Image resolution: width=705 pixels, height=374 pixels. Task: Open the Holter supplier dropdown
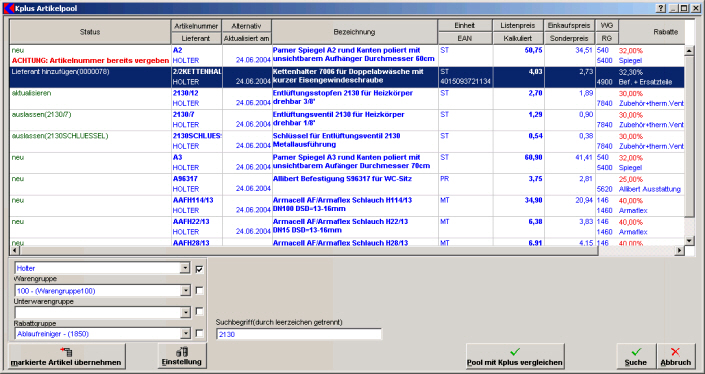[185, 268]
